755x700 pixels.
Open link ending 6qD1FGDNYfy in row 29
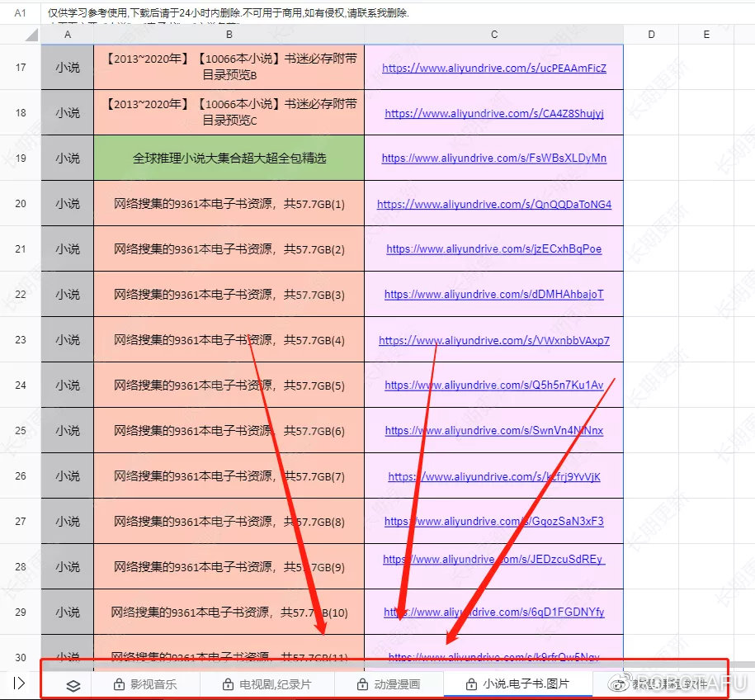(x=494, y=612)
